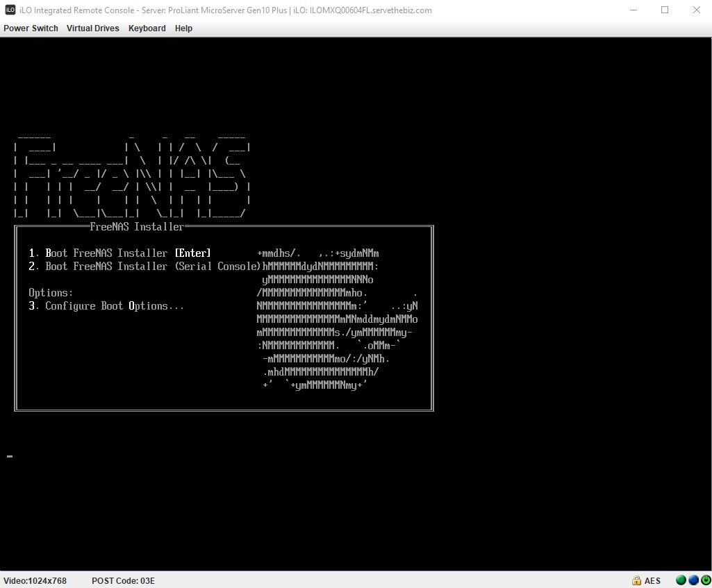Click the 'AES' label in status bar
This screenshot has height=588, width=712.
click(652, 581)
